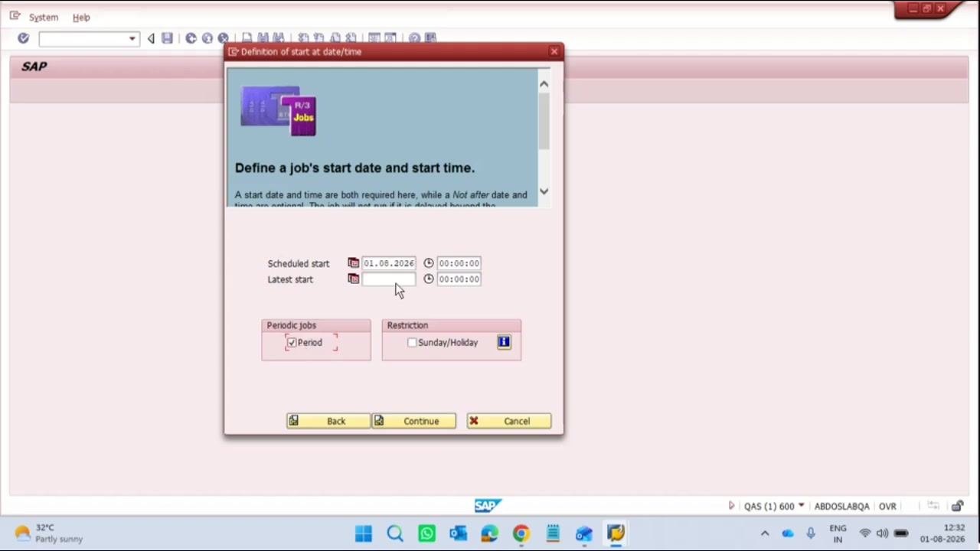Click the clock icon beside Latest start time
Screen dimensions: 980x551
coord(429,279)
